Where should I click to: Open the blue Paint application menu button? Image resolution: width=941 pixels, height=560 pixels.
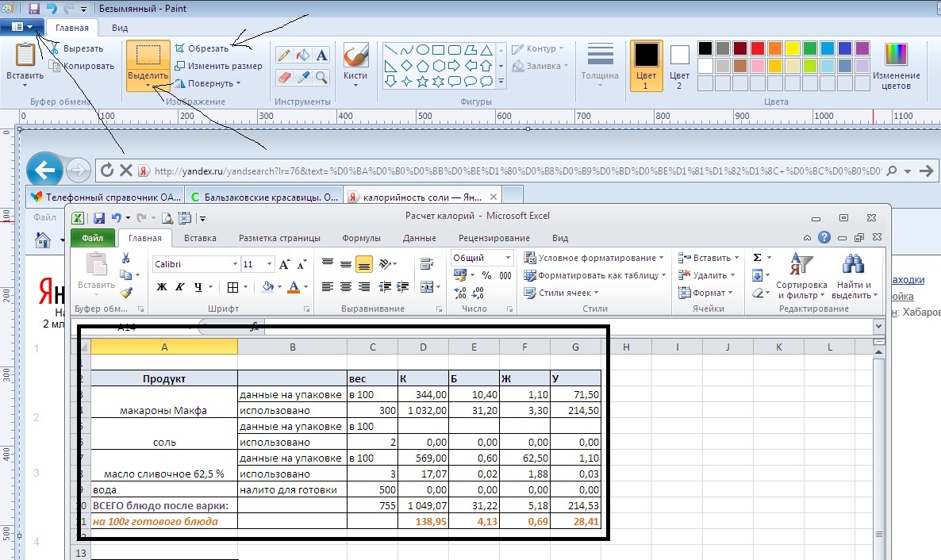[22, 27]
